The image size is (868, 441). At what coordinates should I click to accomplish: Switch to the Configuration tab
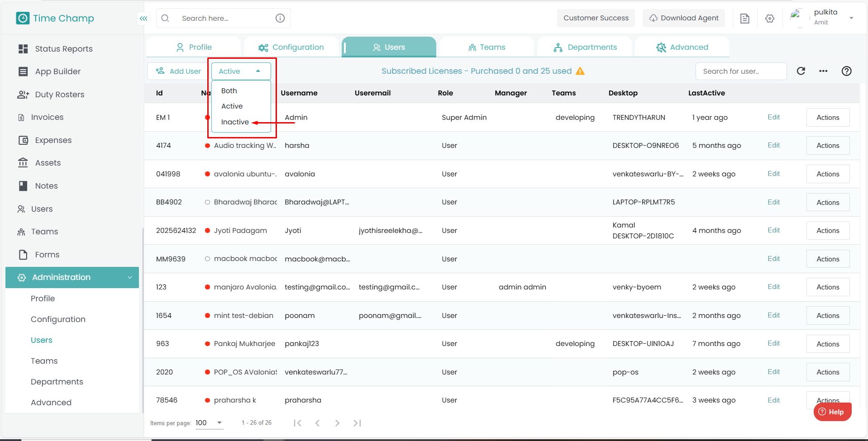click(291, 47)
